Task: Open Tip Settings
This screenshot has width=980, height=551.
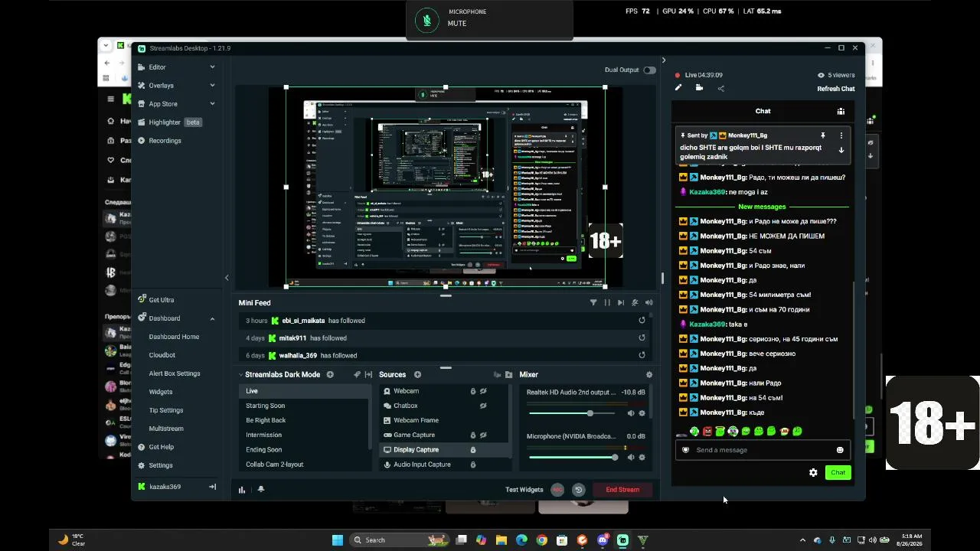Action: (166, 410)
